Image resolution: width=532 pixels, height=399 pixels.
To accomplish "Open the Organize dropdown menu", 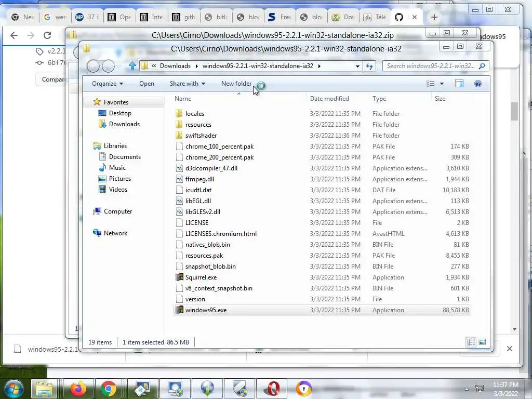I will pos(107,84).
